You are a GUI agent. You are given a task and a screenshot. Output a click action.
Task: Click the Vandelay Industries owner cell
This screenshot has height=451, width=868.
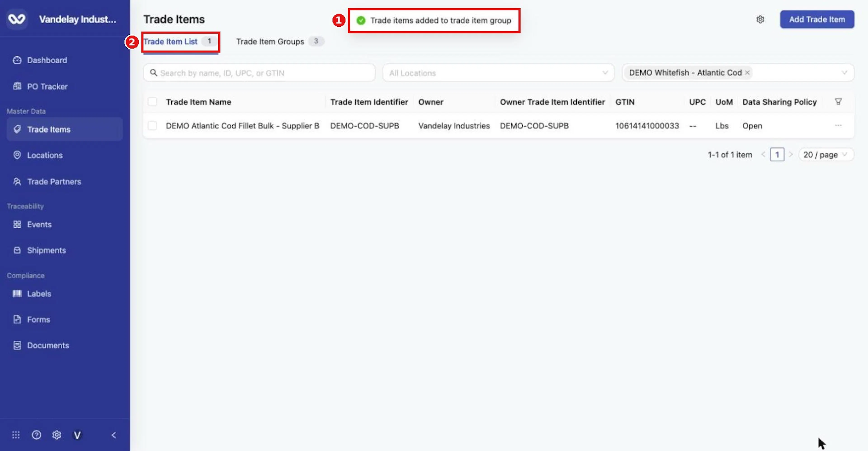click(454, 126)
